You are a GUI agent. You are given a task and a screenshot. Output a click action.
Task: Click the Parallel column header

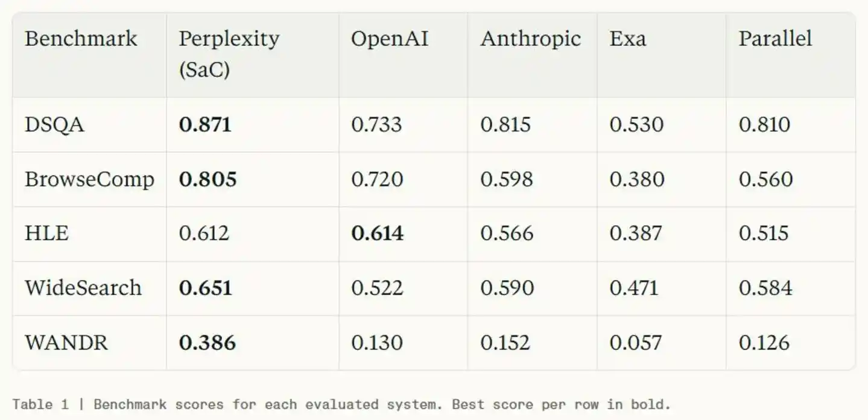775,39
